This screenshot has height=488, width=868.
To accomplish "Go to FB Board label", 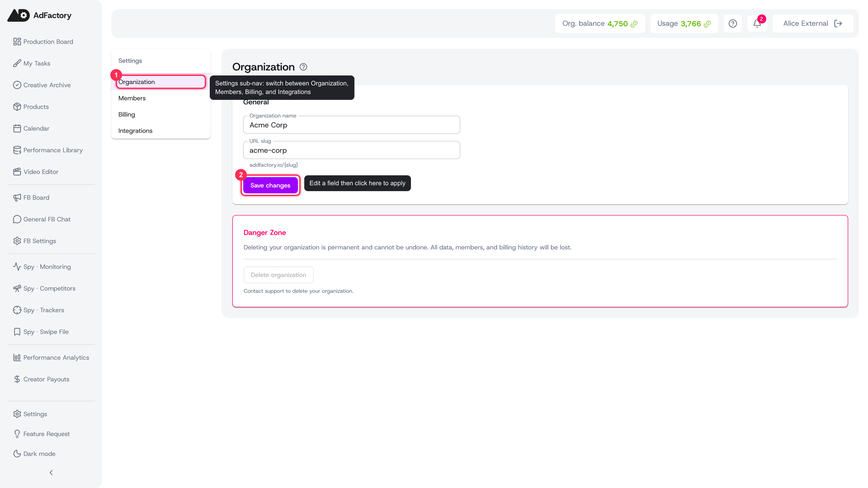I will coord(36,197).
